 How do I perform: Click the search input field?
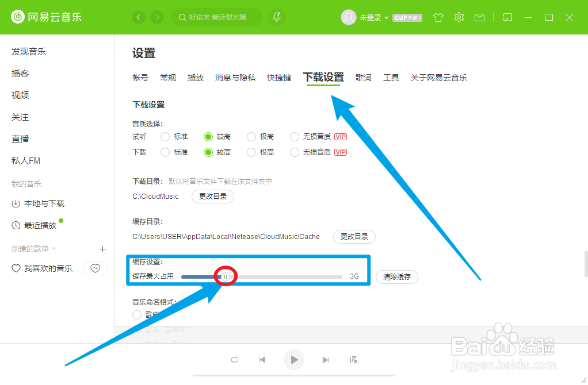point(217,17)
